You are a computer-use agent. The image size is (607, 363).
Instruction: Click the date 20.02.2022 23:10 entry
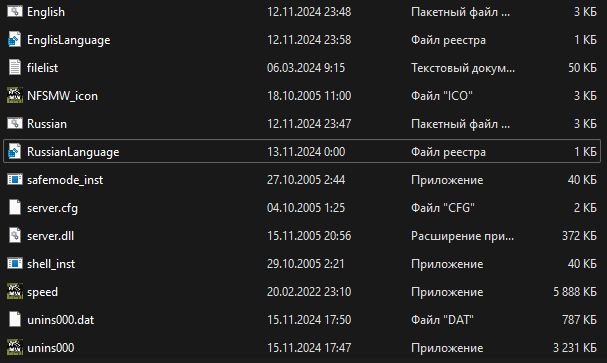click(309, 292)
